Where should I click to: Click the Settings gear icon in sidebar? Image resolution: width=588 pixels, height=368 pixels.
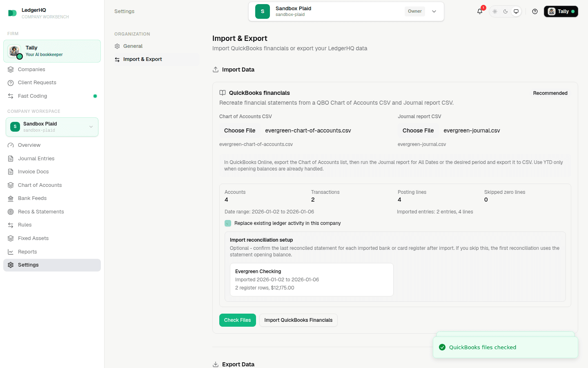pos(11,265)
